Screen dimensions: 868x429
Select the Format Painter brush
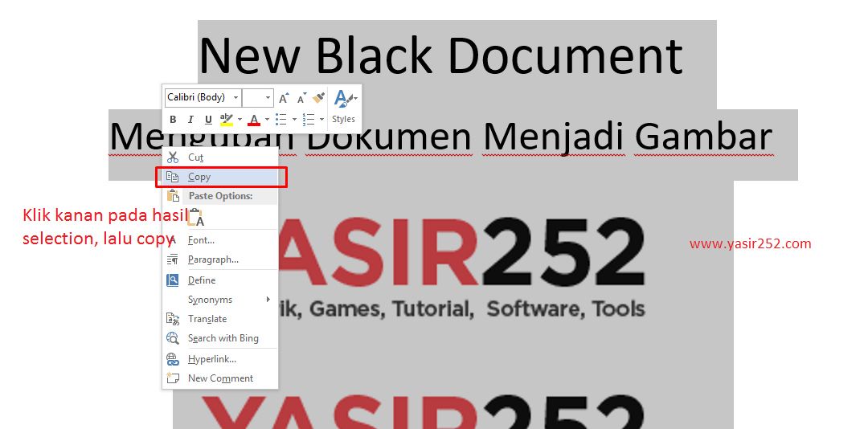point(319,98)
